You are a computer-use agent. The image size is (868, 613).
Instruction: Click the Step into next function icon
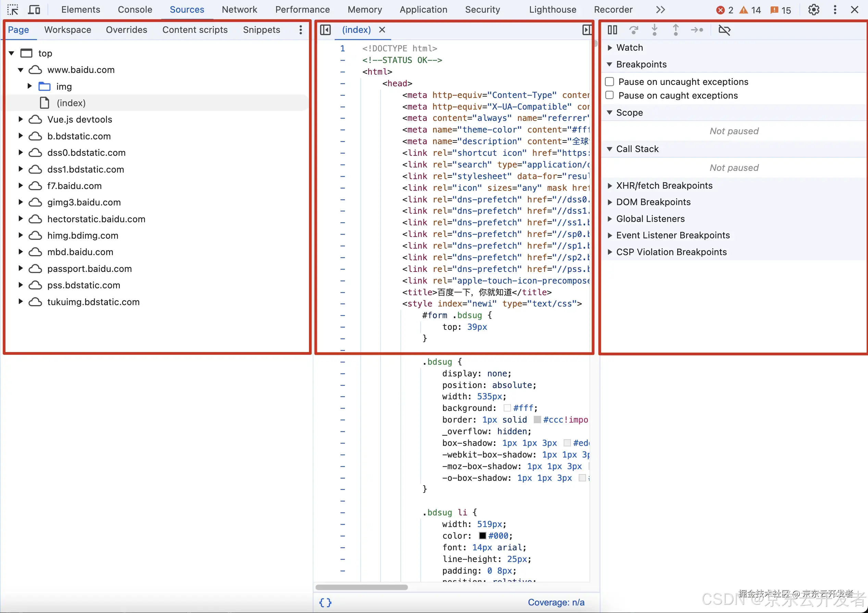coord(654,30)
